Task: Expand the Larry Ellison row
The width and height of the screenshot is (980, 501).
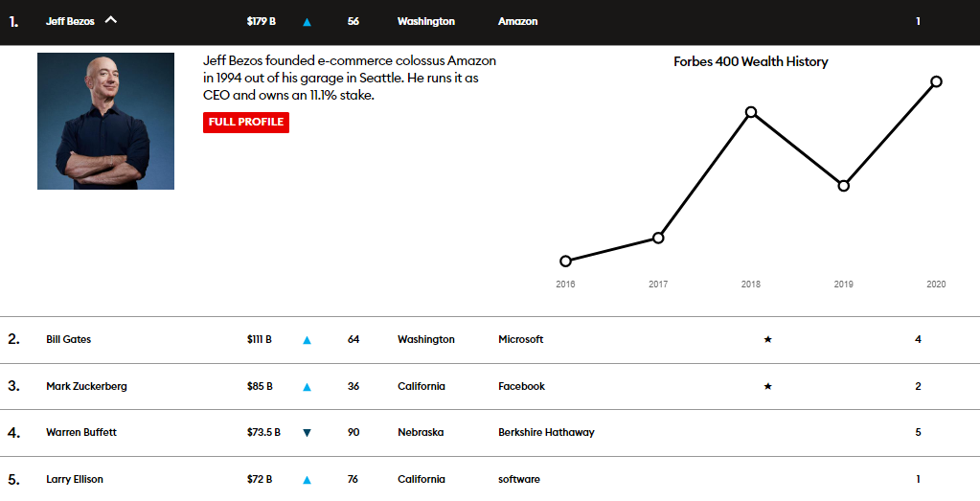Action: click(75, 480)
